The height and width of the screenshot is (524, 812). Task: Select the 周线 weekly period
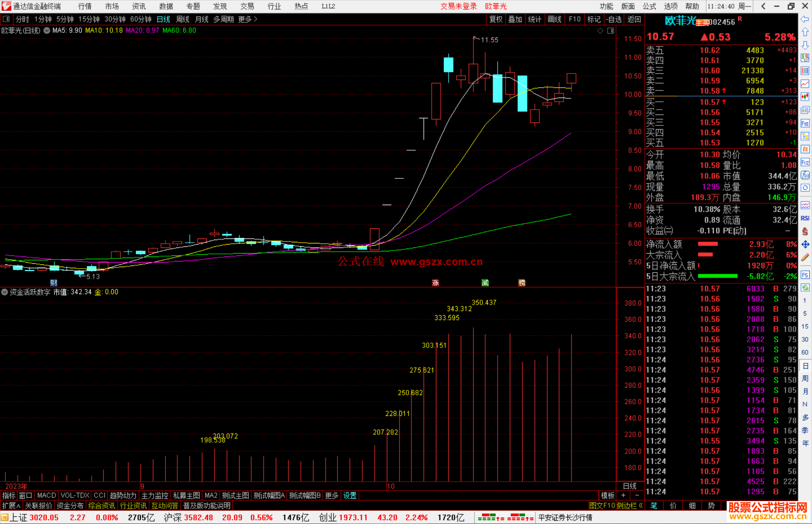tap(183, 19)
